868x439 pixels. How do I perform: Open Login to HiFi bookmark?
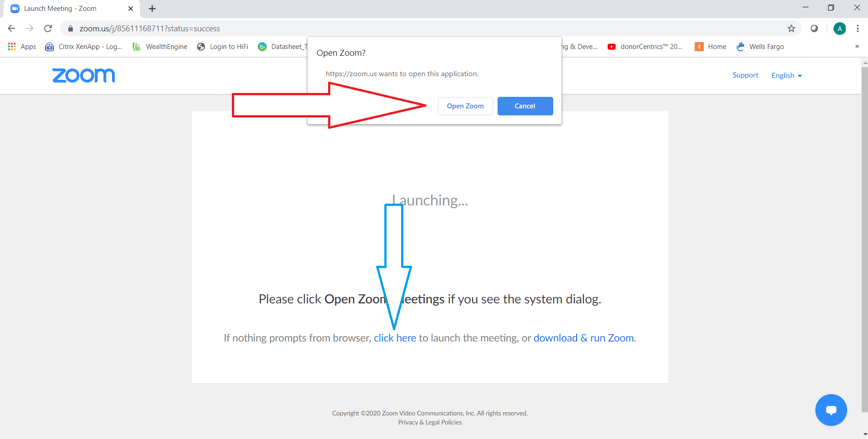[223, 47]
